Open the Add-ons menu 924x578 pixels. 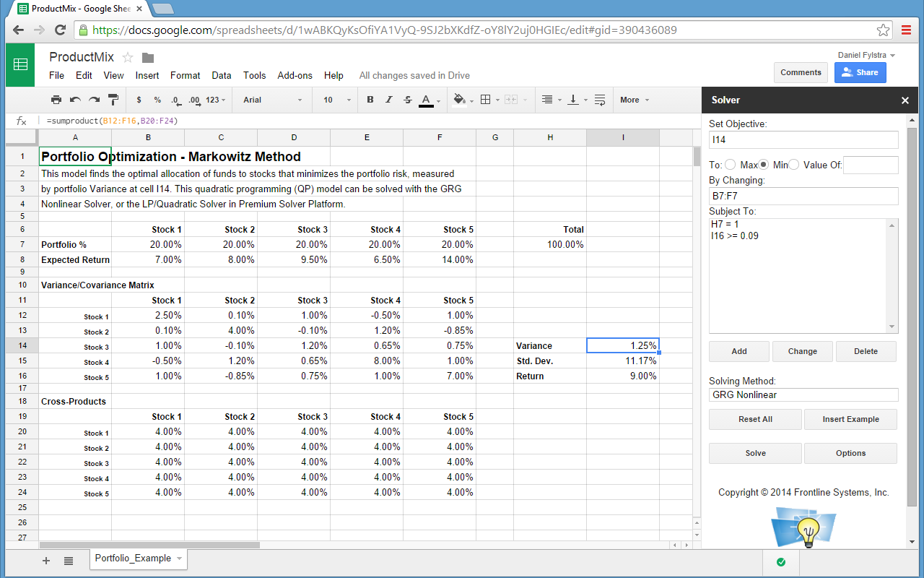(x=295, y=75)
